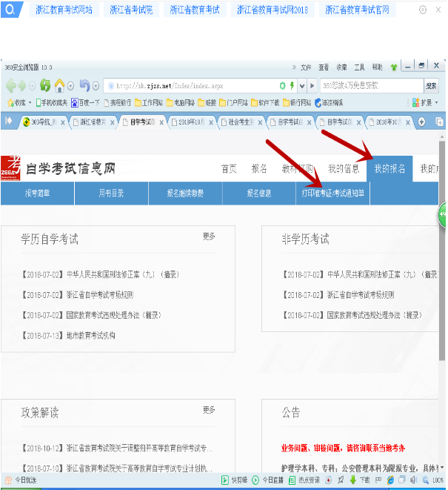Open the 工具 menu in browser title bar

[x=359, y=67]
